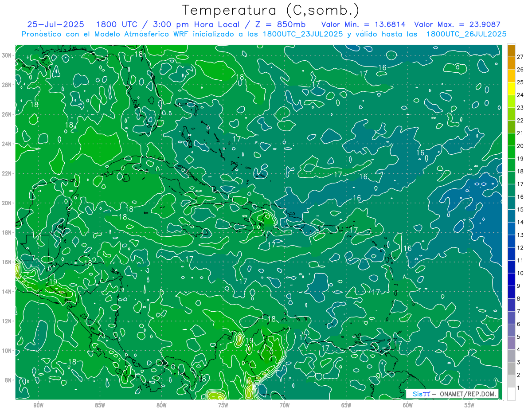Click the colorbar legend value "26"
Viewport: 532px width, 411px height.
[520, 70]
